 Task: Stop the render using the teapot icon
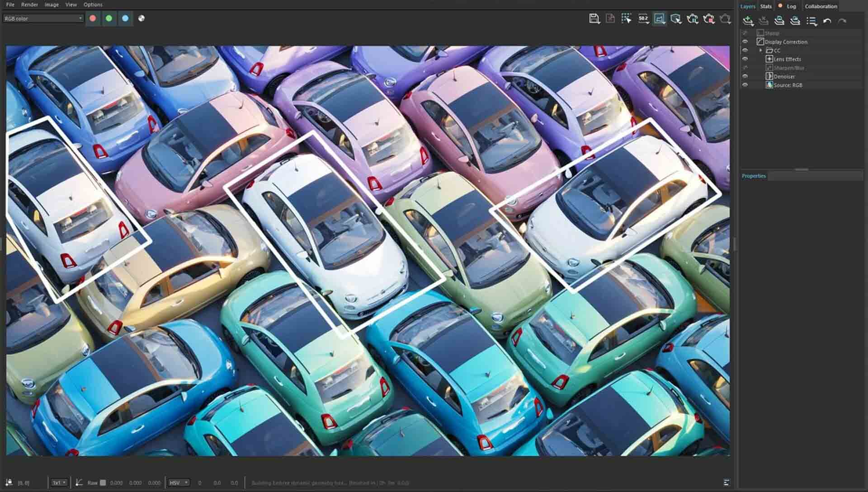[x=710, y=19]
